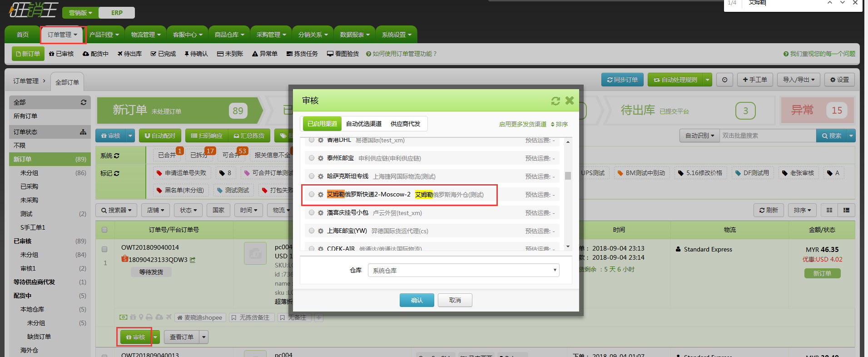Open 配货中 order view

pyautogui.click(x=95, y=54)
